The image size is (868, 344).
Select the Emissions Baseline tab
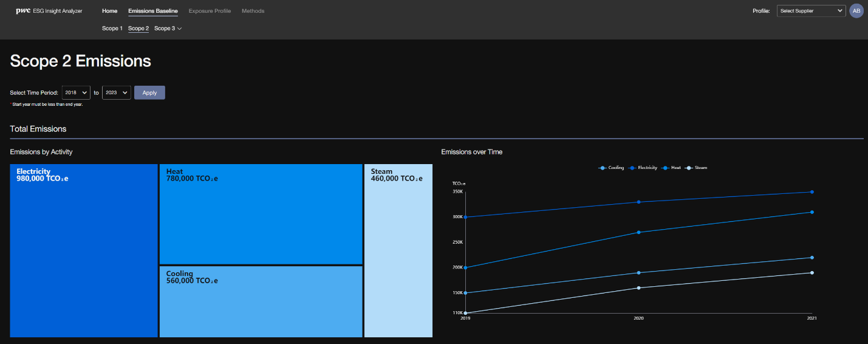click(x=153, y=11)
